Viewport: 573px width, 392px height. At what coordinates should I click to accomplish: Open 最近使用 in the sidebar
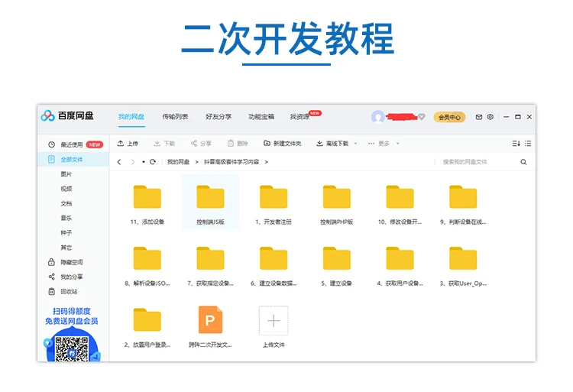73,144
